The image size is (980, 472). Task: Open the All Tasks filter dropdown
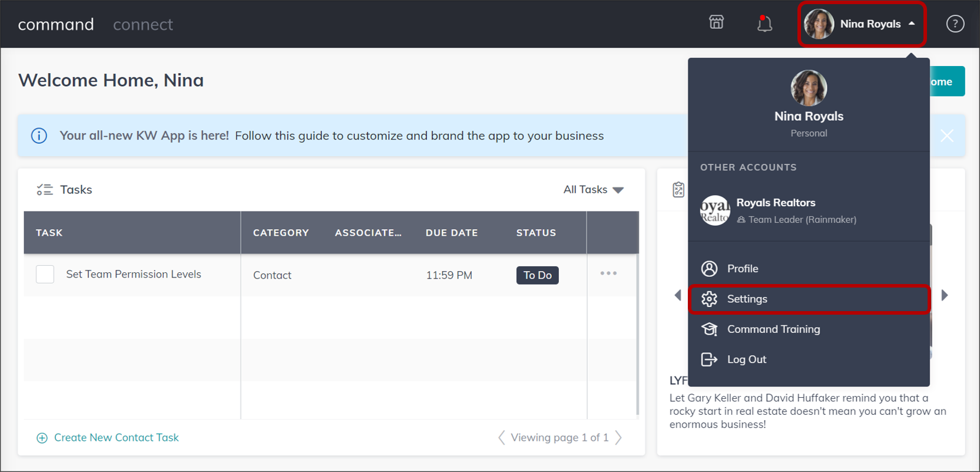(x=593, y=190)
